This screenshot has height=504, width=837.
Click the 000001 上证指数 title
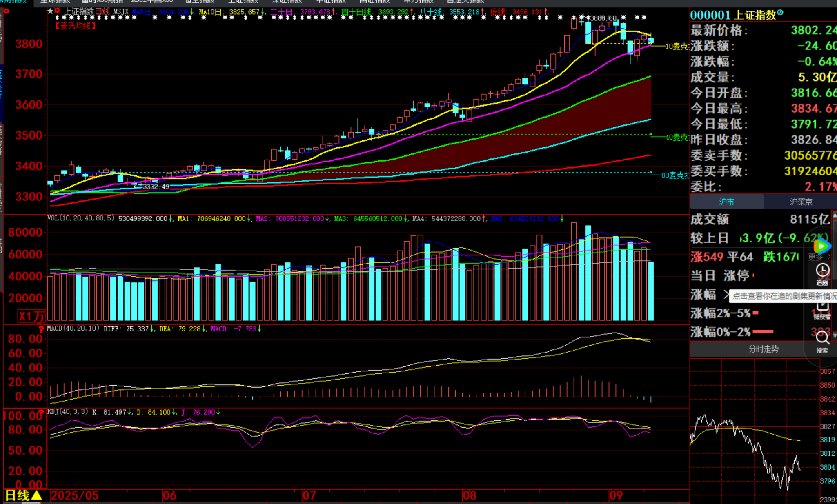[733, 15]
